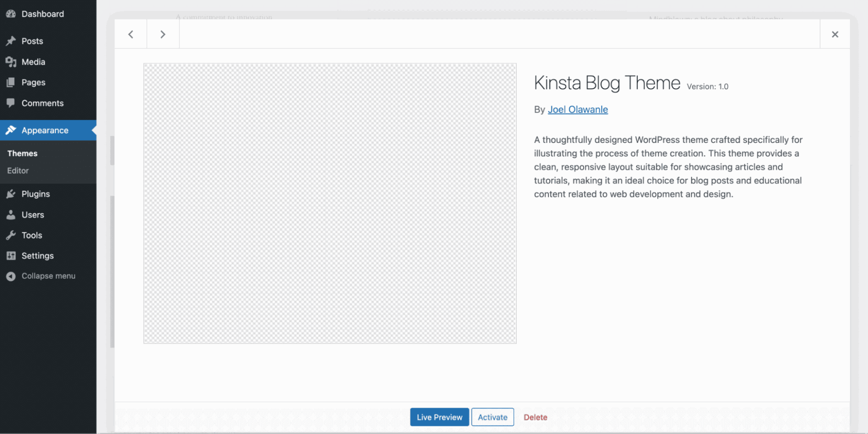Activate the Kinsta Blog Theme
Viewport: 868px width, 434px height.
(493, 417)
